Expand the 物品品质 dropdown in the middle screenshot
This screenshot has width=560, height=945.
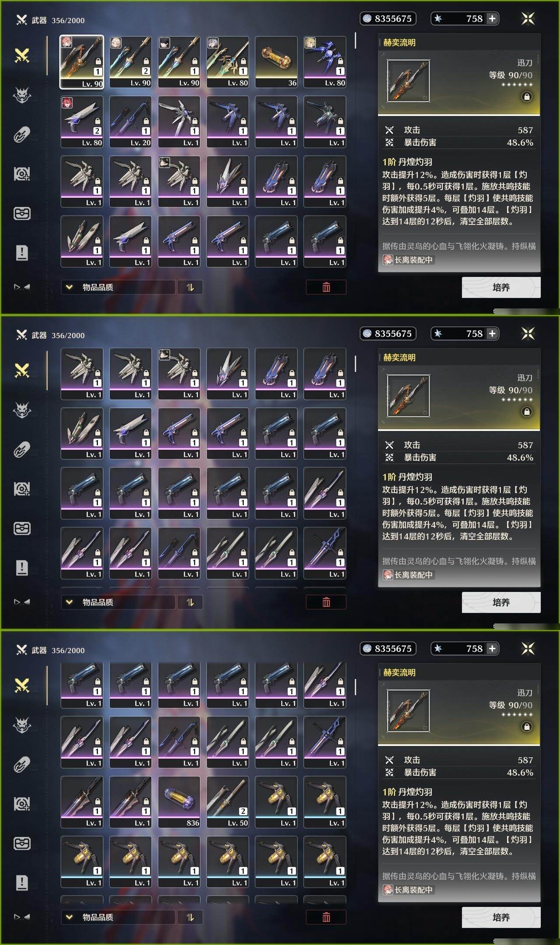click(118, 602)
